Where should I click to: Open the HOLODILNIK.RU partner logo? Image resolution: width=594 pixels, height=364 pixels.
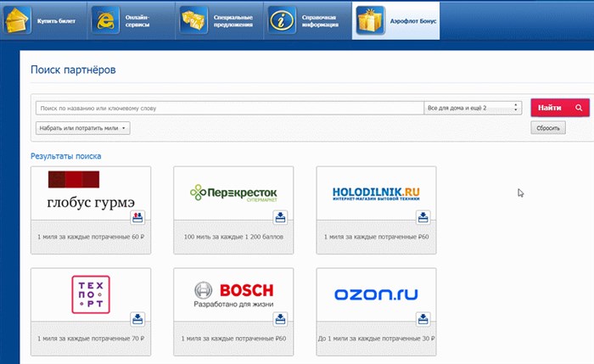tap(376, 193)
